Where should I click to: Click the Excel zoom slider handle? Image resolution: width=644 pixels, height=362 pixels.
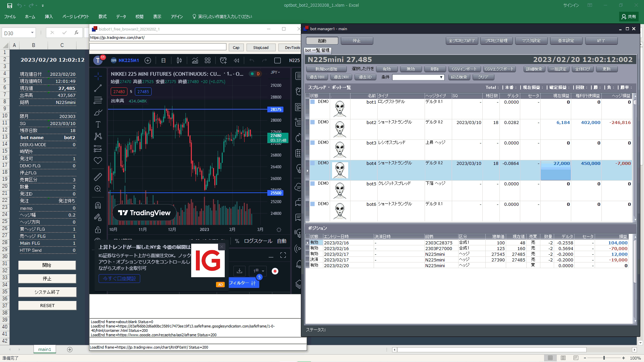pyautogui.click(x=604, y=358)
